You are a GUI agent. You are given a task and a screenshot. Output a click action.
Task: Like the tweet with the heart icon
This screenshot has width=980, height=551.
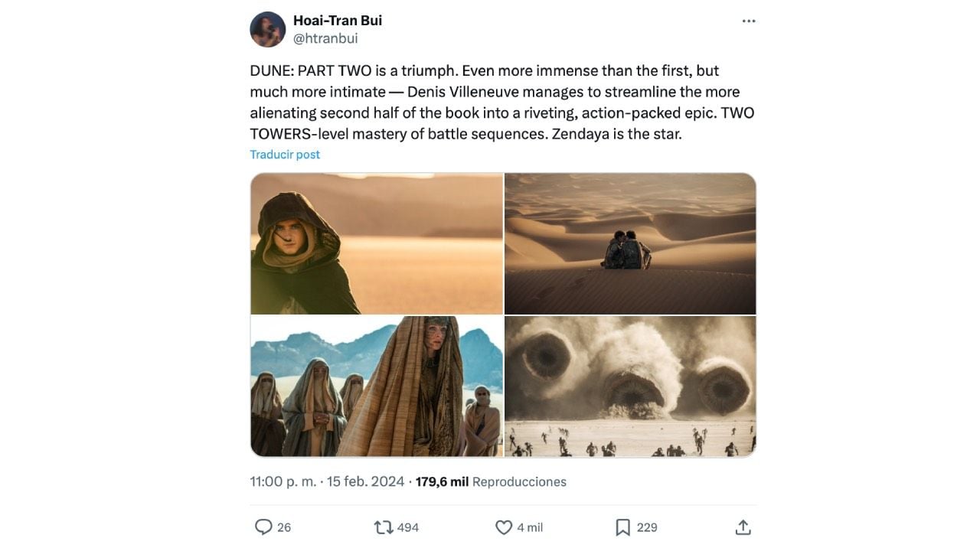pyautogui.click(x=504, y=527)
